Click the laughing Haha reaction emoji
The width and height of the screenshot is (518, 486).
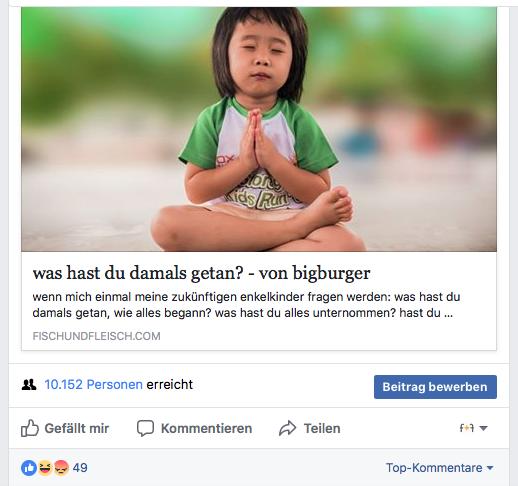(45, 468)
